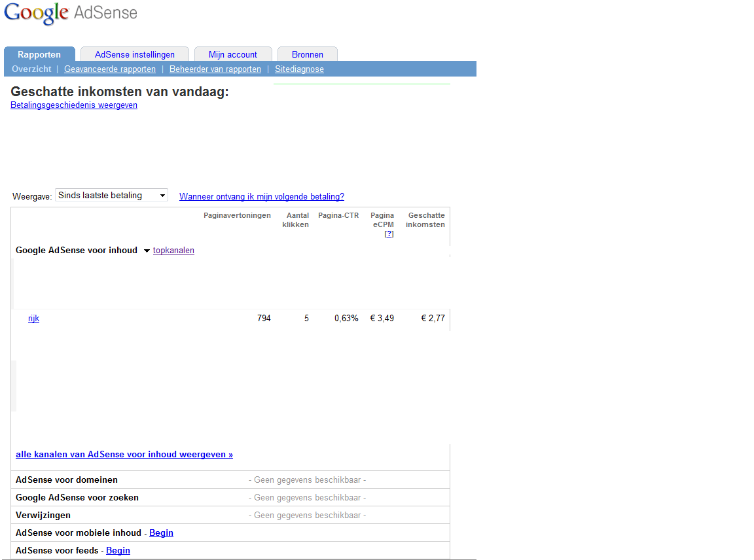Image resolution: width=754 pixels, height=560 pixels.
Task: Click the Google AdSense logo
Action: (71, 14)
